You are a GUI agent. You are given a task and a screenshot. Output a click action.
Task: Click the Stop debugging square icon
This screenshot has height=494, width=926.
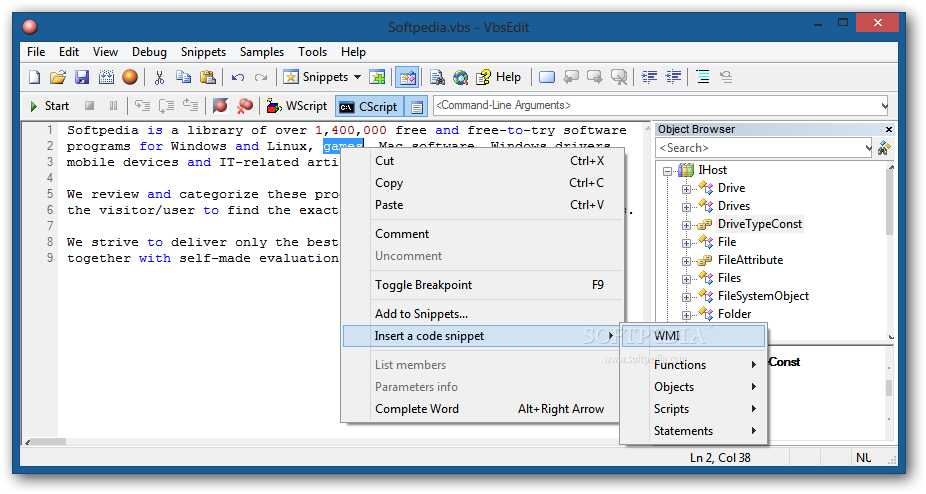89,106
